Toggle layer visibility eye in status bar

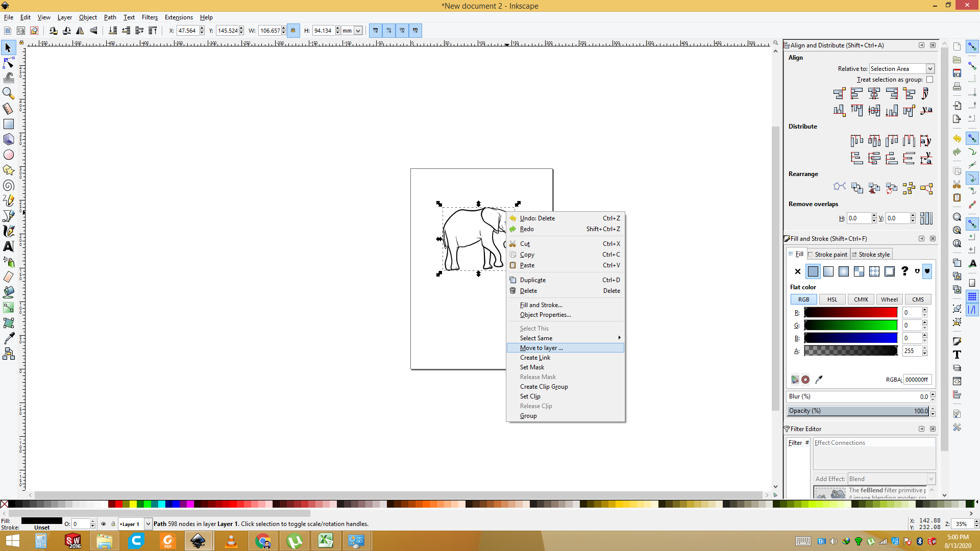coord(104,524)
